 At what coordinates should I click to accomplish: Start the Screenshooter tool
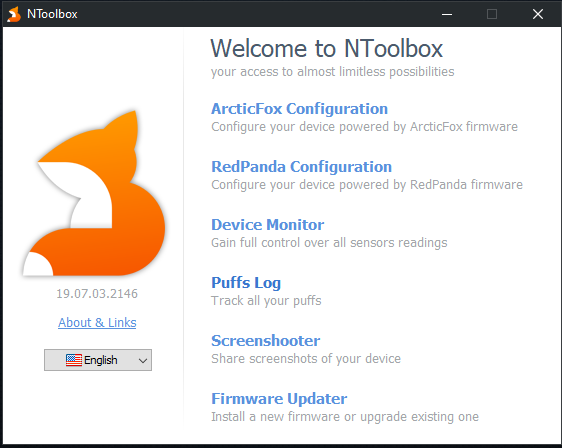pos(266,341)
